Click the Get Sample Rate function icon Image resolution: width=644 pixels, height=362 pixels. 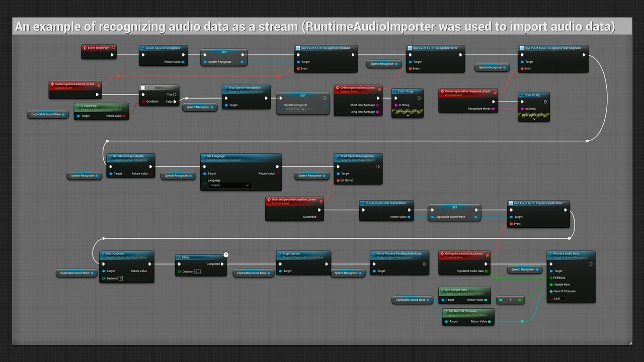(442, 290)
